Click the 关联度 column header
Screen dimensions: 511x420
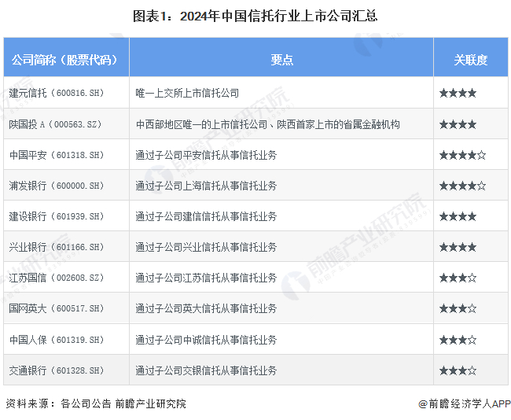pyautogui.click(x=471, y=57)
